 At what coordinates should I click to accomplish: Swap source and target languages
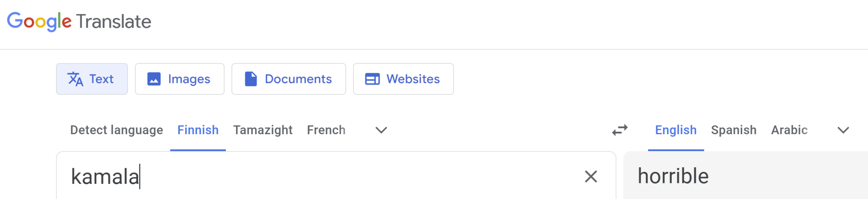(620, 130)
